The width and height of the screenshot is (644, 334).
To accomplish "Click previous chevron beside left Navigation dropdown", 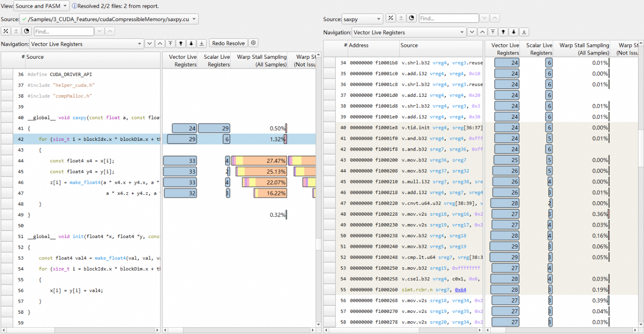I will tap(160, 44).
